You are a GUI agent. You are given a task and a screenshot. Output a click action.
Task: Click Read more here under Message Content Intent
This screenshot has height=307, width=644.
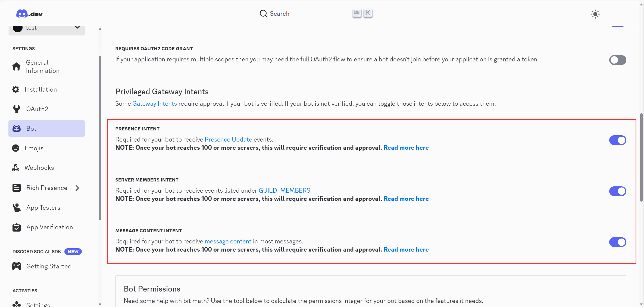[406, 249]
